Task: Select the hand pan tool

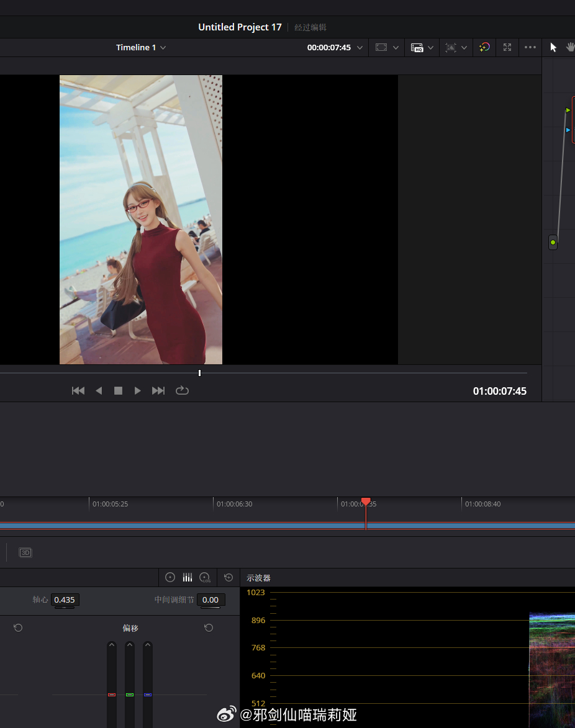Action: click(571, 47)
